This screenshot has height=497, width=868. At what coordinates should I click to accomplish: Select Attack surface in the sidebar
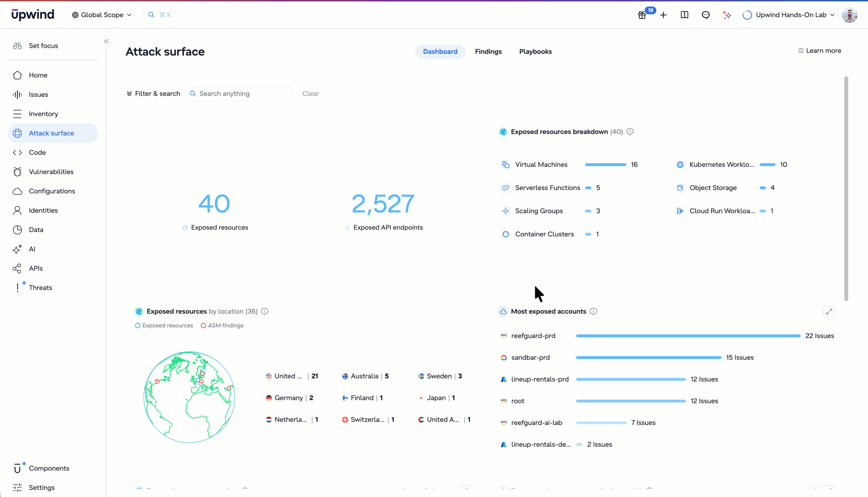(x=53, y=133)
